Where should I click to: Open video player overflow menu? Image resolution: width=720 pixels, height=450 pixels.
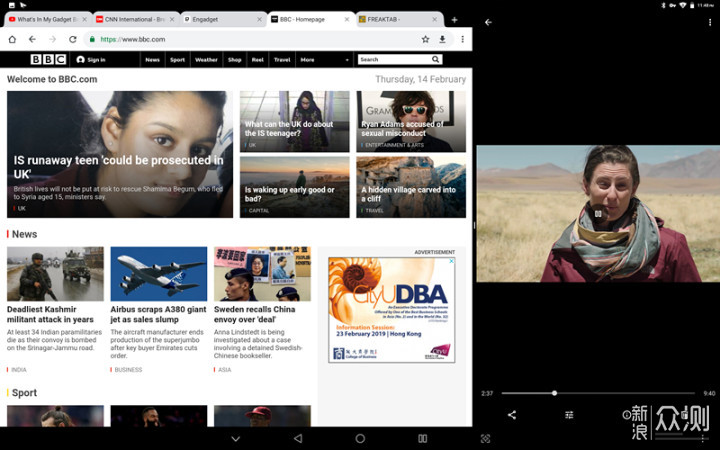pos(710,22)
